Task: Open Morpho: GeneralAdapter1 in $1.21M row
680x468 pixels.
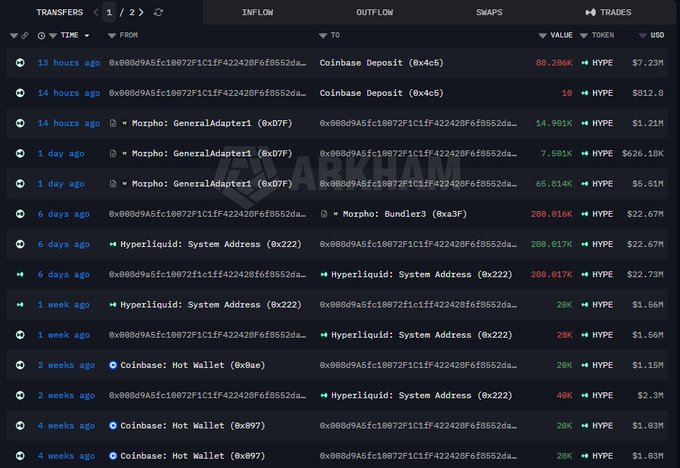Action: click(x=212, y=123)
